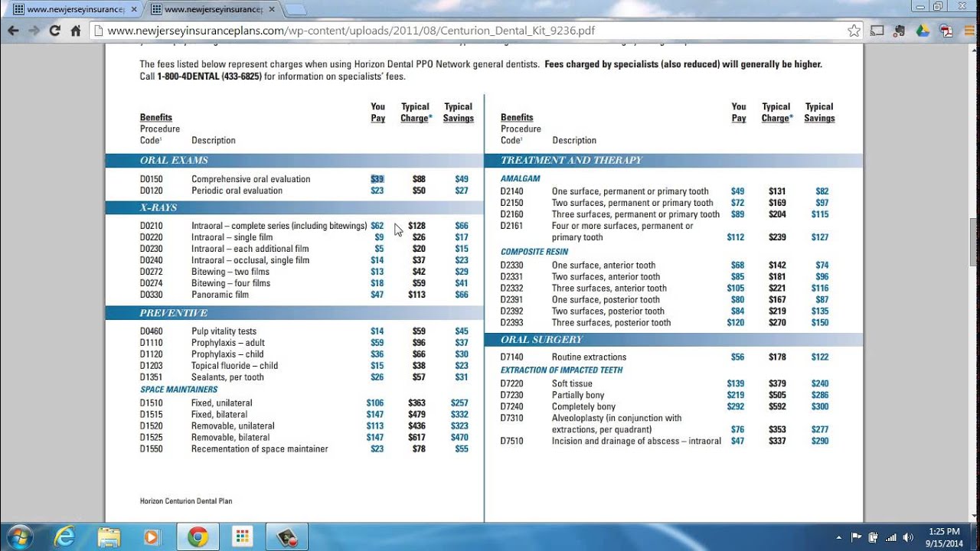
Task: Click 'Recementation of space maintainer' text
Action: 260,449
